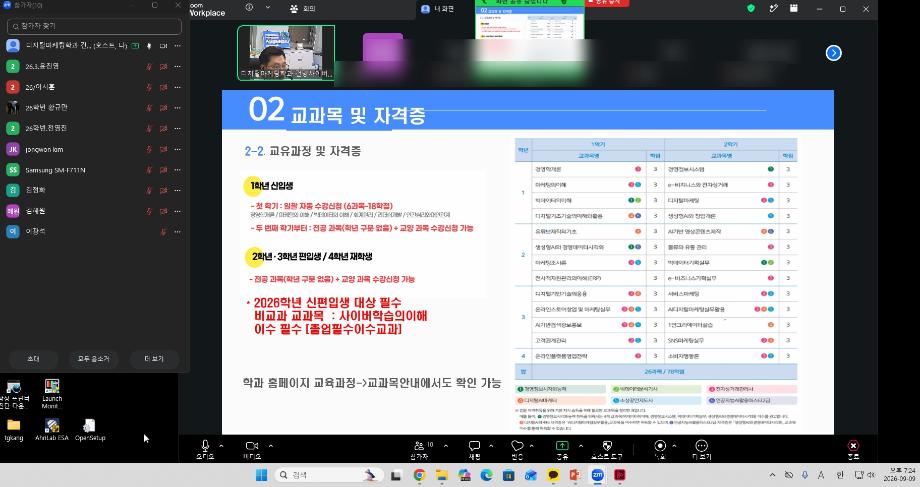Screen dimensions: 920x487
Task: Click the pen annotate icon in title bar
Action: (773, 8)
